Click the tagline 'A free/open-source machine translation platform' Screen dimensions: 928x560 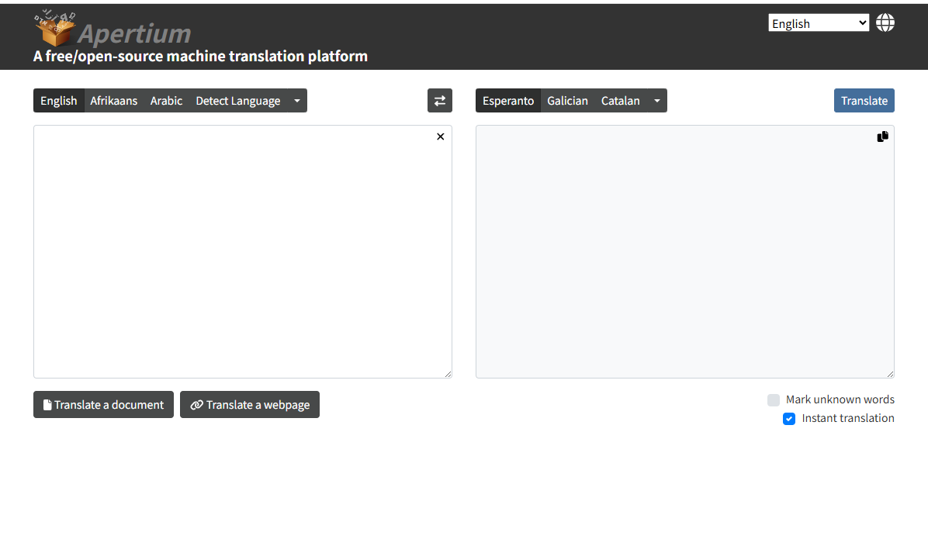(x=200, y=56)
